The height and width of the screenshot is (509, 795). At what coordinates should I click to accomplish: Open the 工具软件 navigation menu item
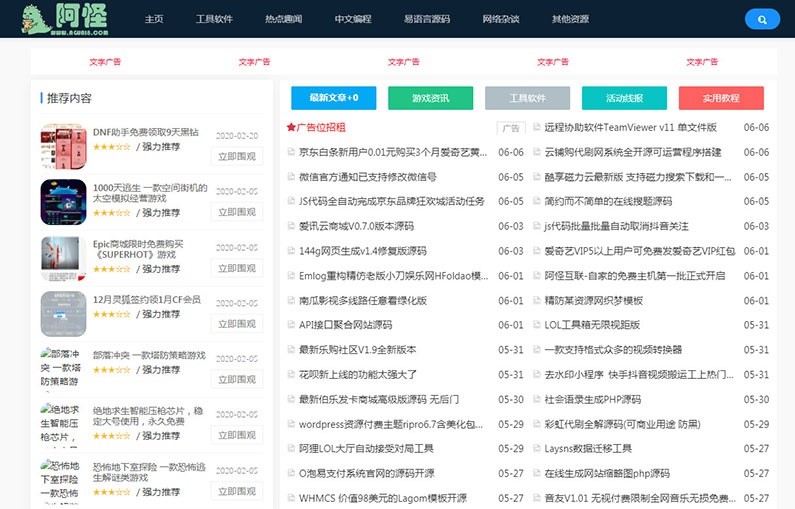(x=214, y=19)
